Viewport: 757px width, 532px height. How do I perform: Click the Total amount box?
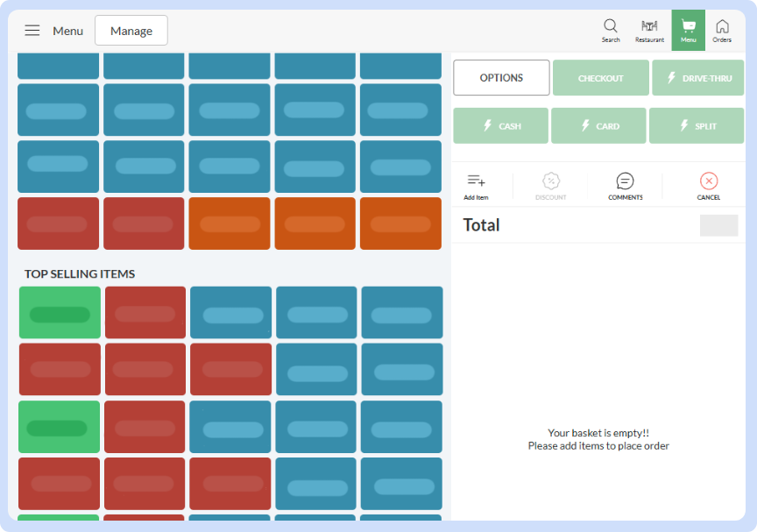click(718, 225)
